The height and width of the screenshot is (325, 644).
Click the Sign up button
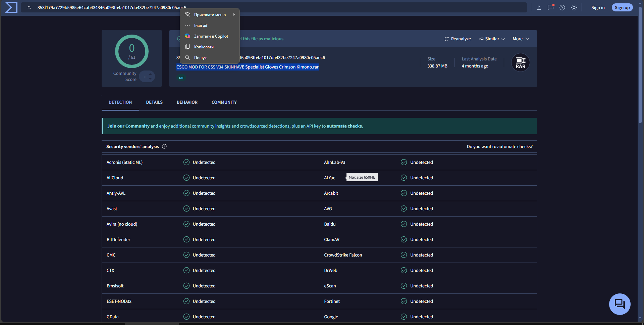[x=622, y=7]
